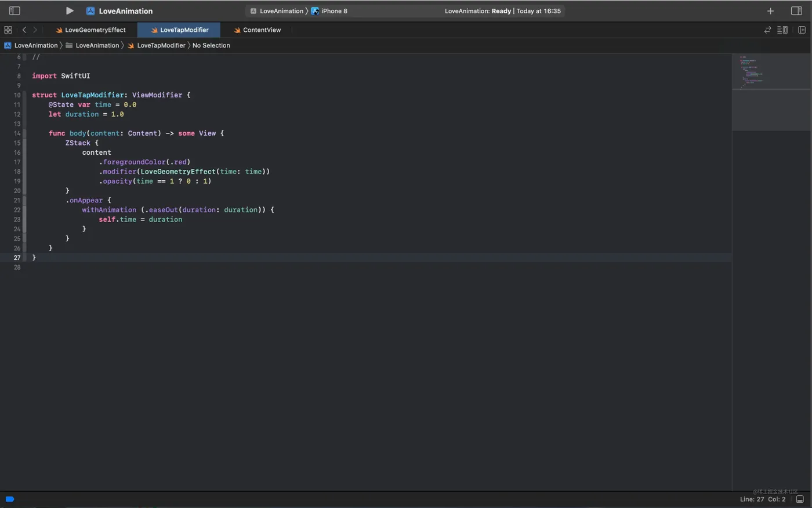Viewport: 812px width, 508px height.
Task: Open the related items grid menu
Action: click(x=8, y=30)
